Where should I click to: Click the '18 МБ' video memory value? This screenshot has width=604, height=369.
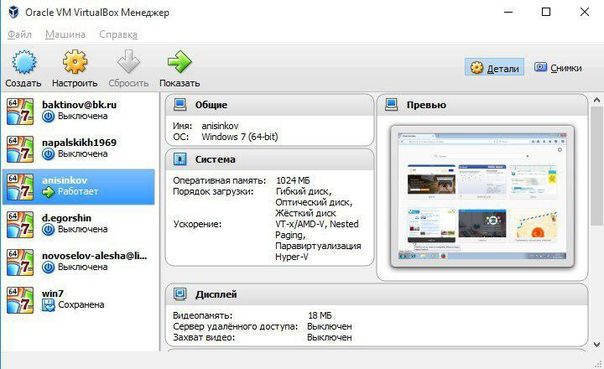click(x=320, y=315)
